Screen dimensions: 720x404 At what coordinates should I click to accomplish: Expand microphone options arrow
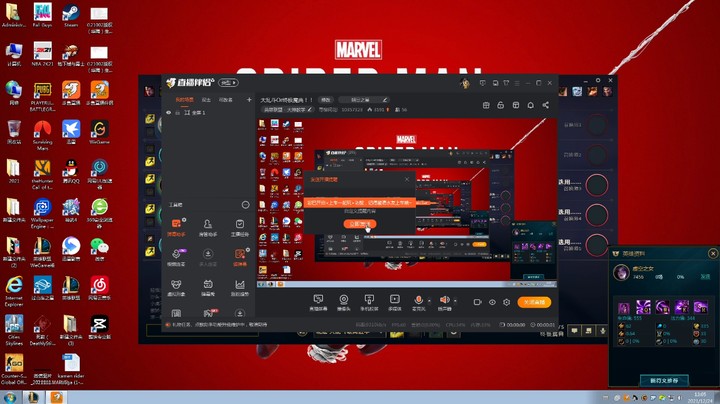[x=429, y=301]
